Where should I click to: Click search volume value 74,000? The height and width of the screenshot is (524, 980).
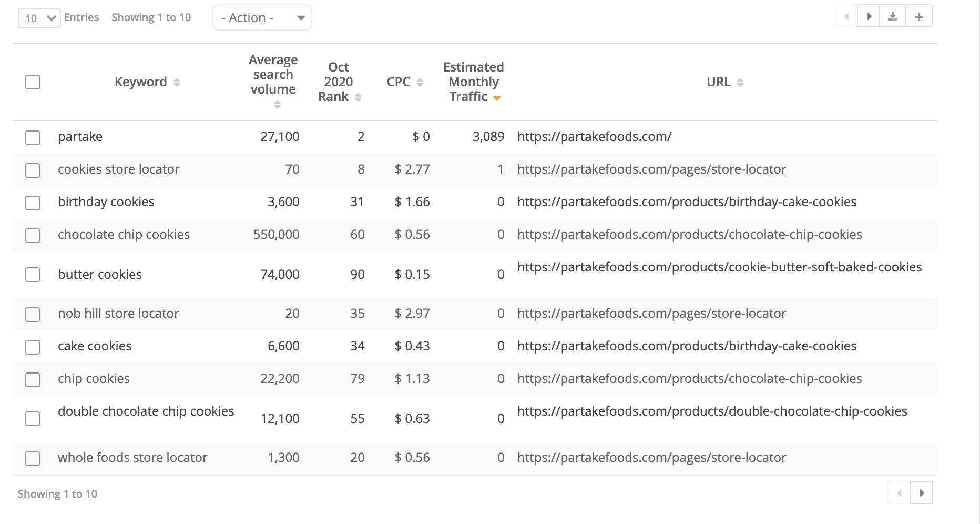(x=280, y=275)
